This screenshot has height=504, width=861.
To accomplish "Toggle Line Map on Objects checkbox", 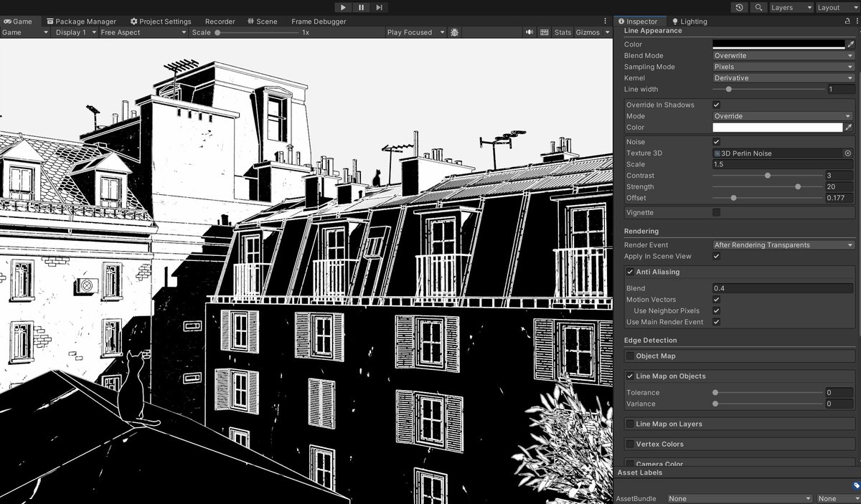I will (x=630, y=376).
